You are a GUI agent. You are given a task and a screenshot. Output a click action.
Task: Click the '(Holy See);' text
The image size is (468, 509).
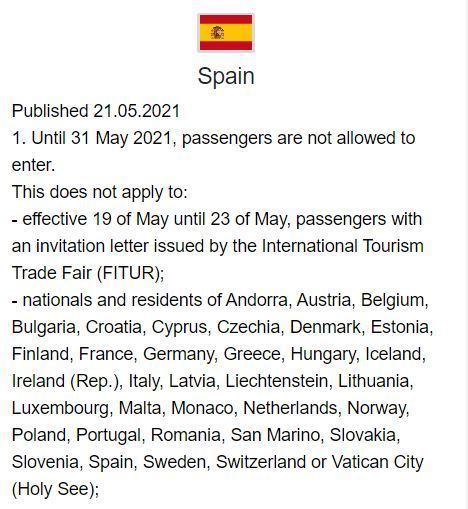[55, 489]
